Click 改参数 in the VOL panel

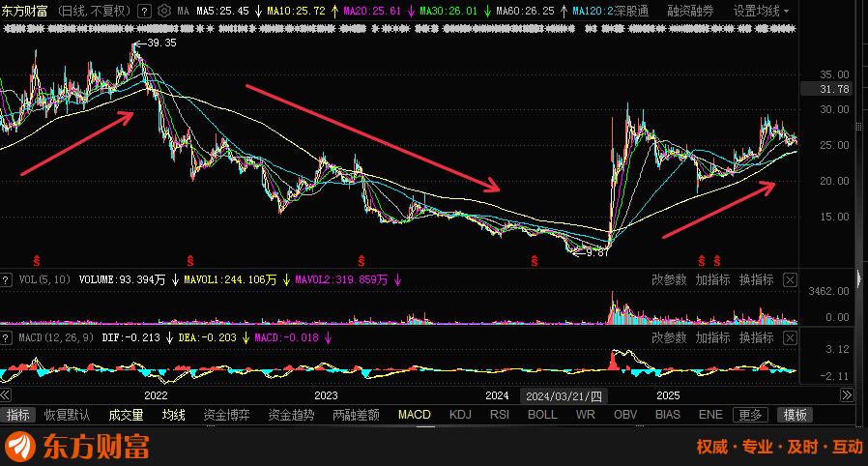669,280
